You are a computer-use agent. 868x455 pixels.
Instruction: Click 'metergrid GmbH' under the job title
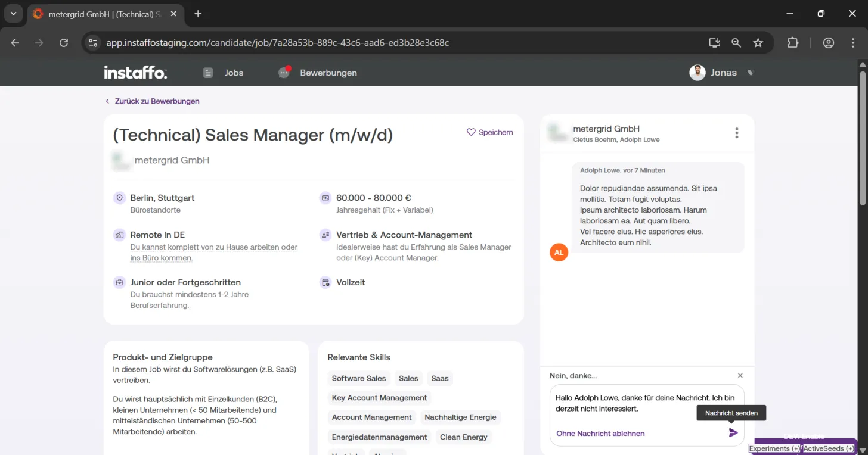tap(172, 160)
